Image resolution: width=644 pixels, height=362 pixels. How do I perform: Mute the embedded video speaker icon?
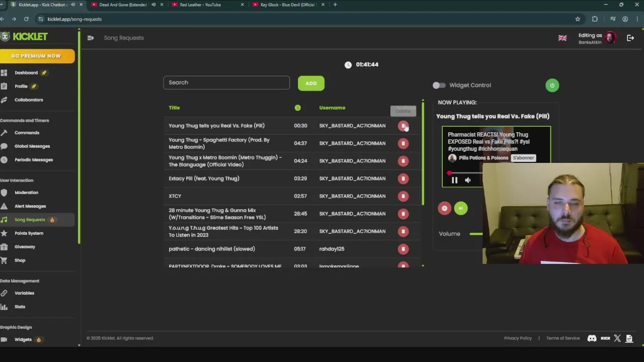(468, 180)
